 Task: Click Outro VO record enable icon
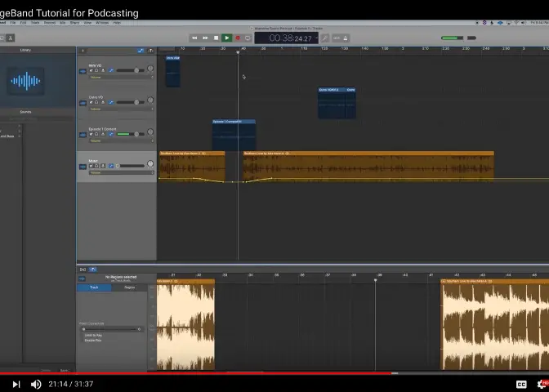coord(103,103)
